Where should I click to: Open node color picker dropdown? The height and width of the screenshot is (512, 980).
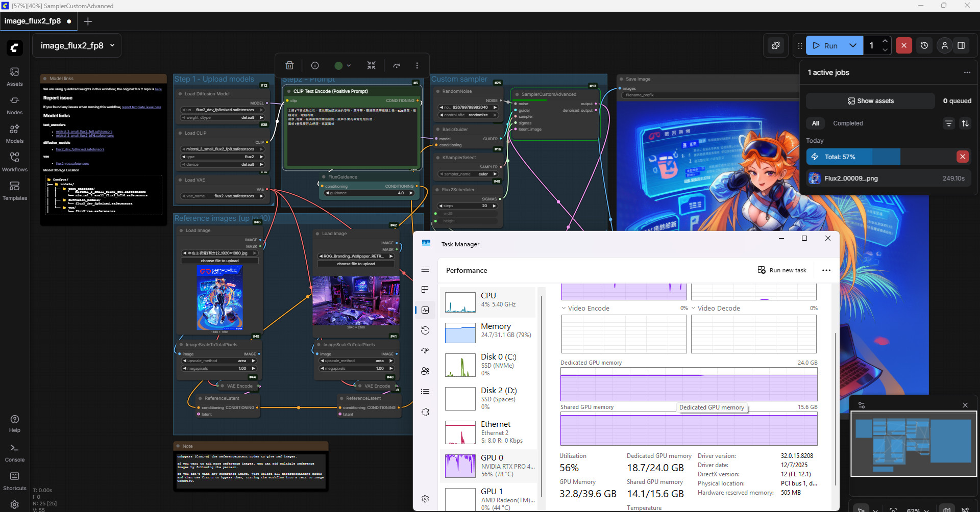[x=342, y=65]
